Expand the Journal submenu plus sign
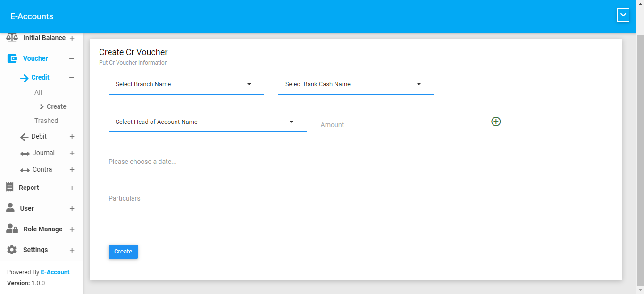This screenshot has height=294, width=644. pyautogui.click(x=72, y=153)
